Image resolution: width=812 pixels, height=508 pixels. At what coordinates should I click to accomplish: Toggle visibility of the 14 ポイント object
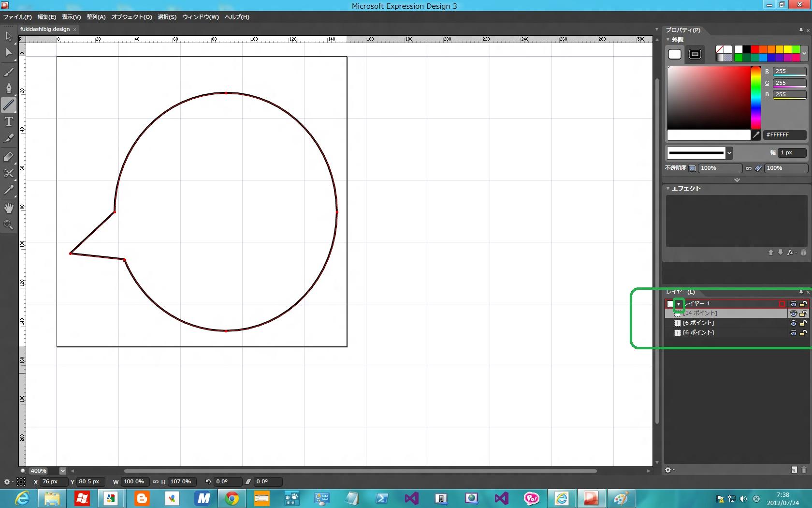tap(793, 314)
